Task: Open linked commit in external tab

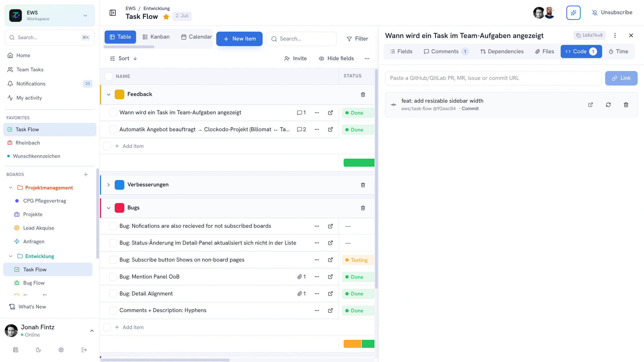Action: tap(590, 105)
